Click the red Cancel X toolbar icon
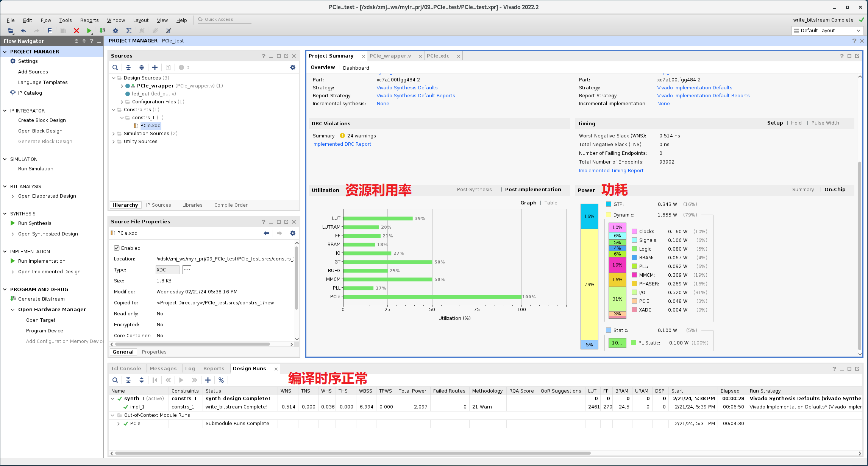 pos(76,31)
